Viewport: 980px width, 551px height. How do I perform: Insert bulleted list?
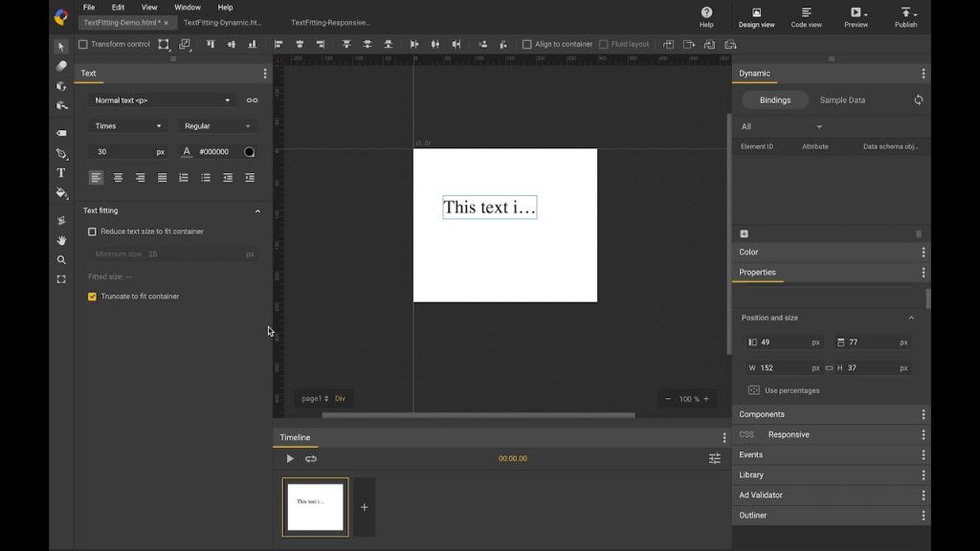tap(206, 178)
